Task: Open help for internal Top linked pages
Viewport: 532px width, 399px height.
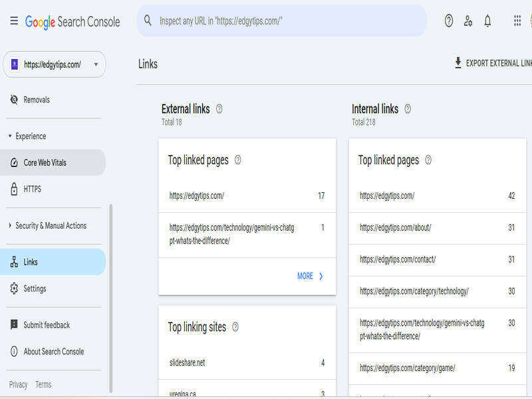Action: [428, 160]
